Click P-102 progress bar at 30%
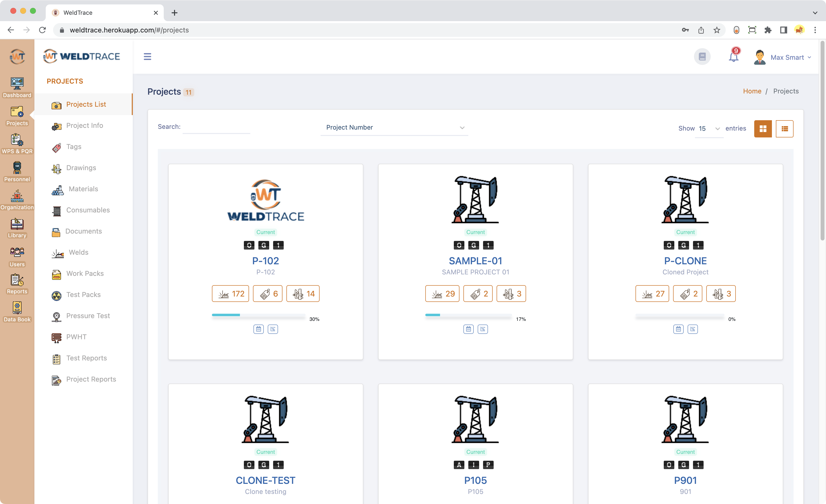The image size is (826, 504). (x=258, y=315)
